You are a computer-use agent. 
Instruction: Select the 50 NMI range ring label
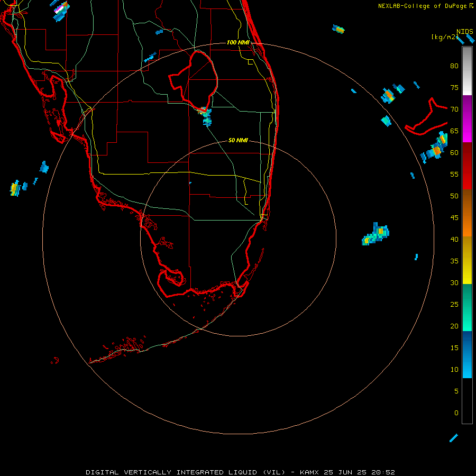[x=238, y=140]
